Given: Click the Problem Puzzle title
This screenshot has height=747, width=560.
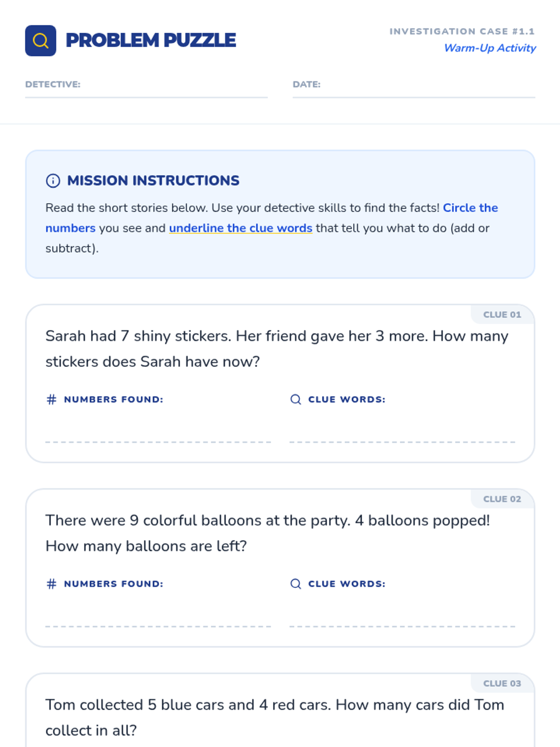Looking at the screenshot, I should tap(151, 41).
